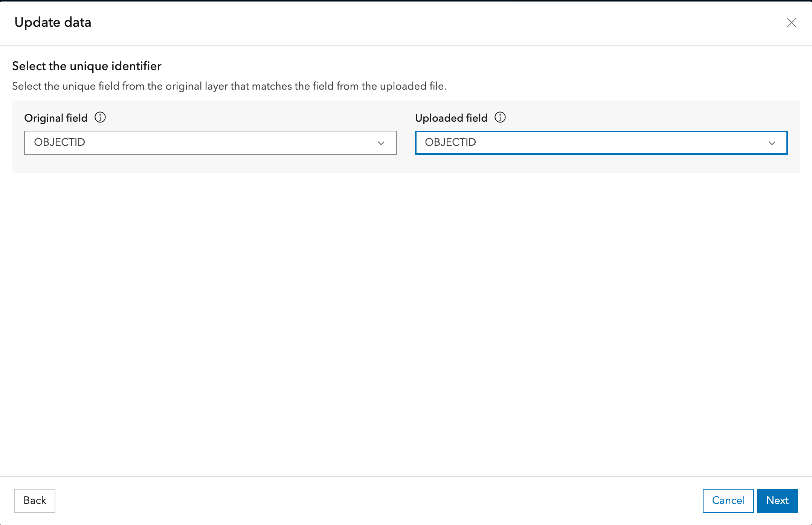812x525 pixels.
Task: Cancel the data update
Action: click(728, 501)
